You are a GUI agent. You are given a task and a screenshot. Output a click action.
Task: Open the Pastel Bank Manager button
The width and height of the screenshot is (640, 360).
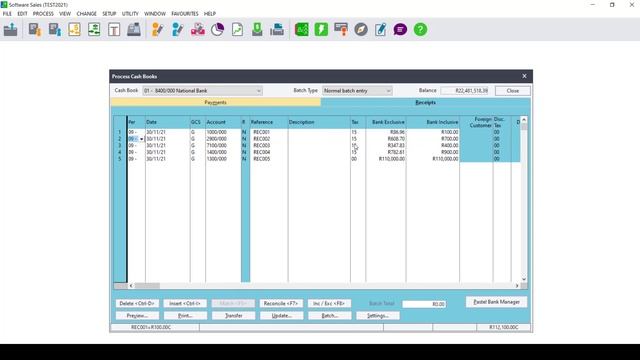[496, 302]
